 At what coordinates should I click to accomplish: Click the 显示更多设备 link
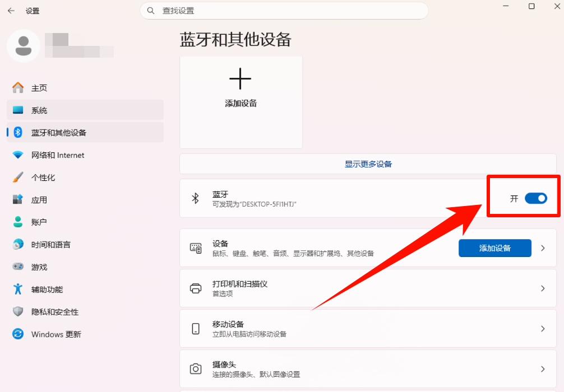[368, 164]
